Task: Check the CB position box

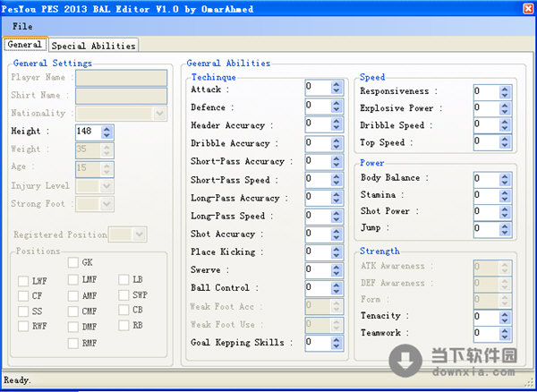Action: pyautogui.click(x=124, y=310)
